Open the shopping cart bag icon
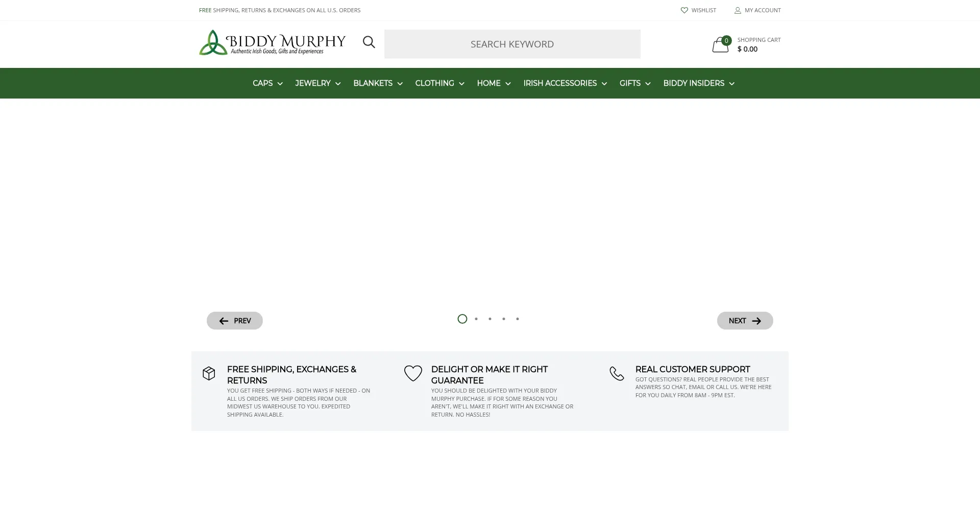Viewport: 980px width, 507px height. click(x=720, y=45)
